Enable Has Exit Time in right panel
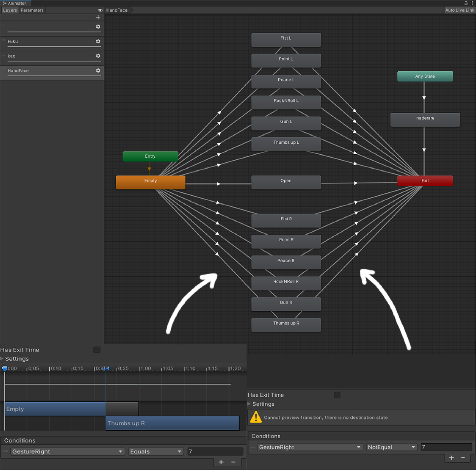476x470 pixels. [x=337, y=395]
